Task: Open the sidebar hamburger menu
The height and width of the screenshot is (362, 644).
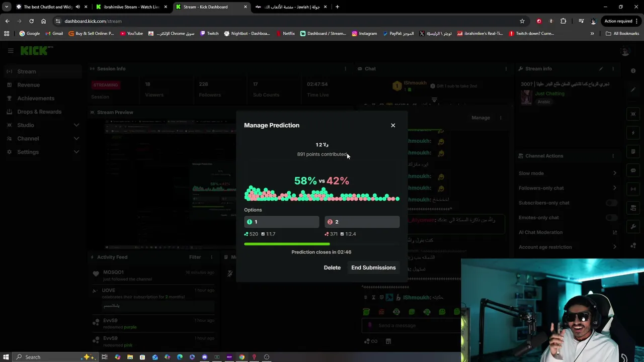Action: tap(11, 51)
